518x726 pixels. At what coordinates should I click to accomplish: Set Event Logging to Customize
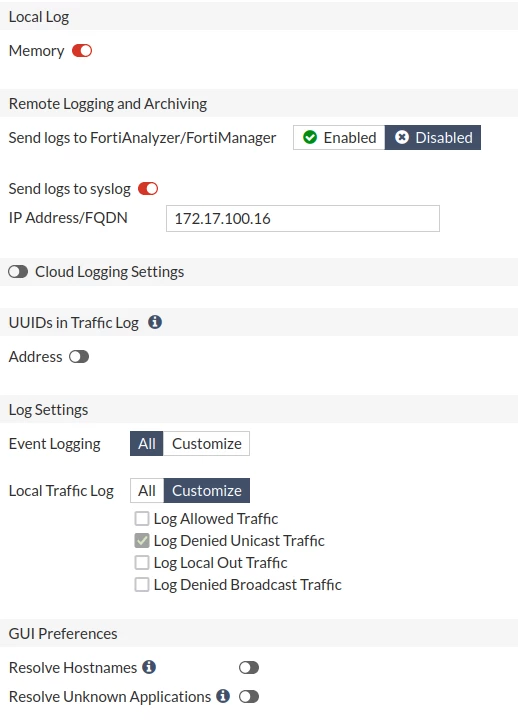pos(206,444)
